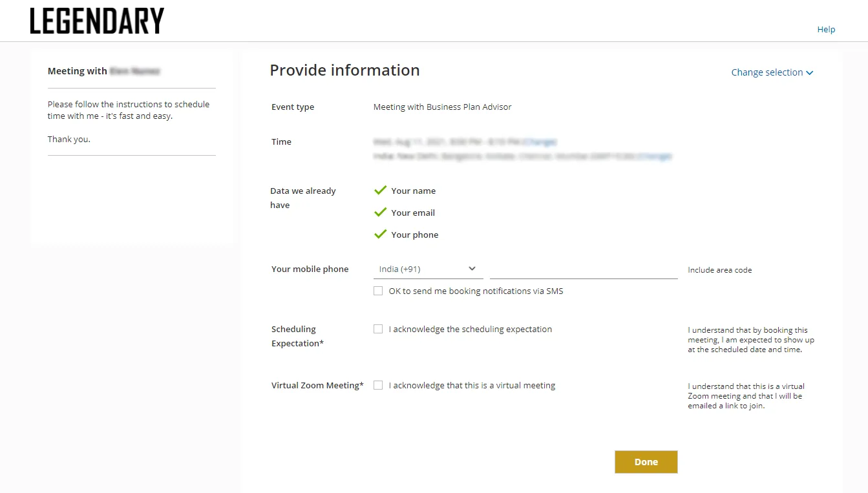Click the Meeting with Business Plan Advisor text

(443, 107)
